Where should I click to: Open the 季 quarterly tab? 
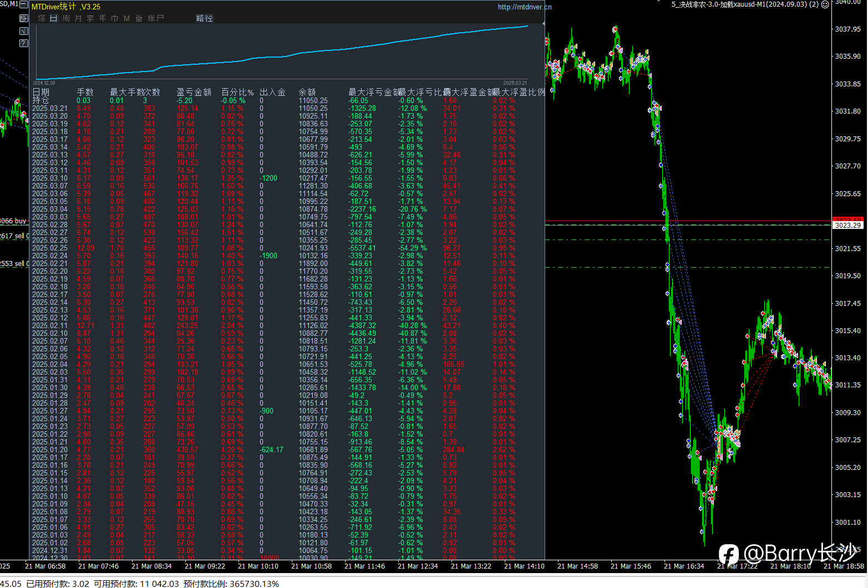(x=90, y=18)
